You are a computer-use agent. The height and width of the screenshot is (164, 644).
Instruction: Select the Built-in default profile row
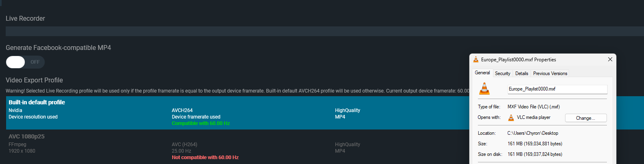tap(236, 112)
